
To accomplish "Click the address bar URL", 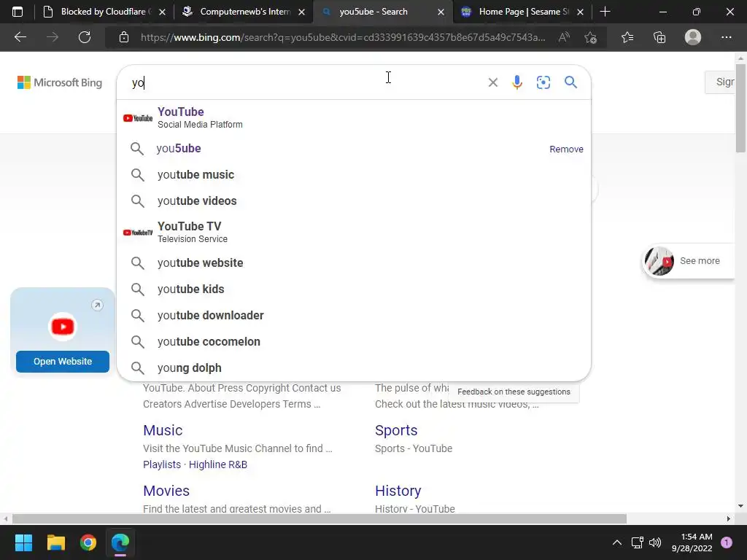I will (x=343, y=37).
